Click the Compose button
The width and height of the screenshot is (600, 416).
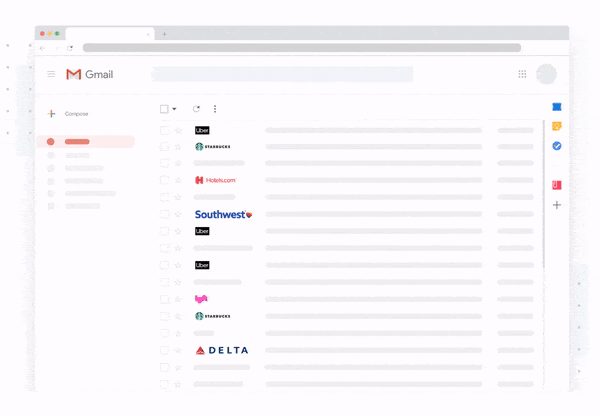tap(68, 114)
